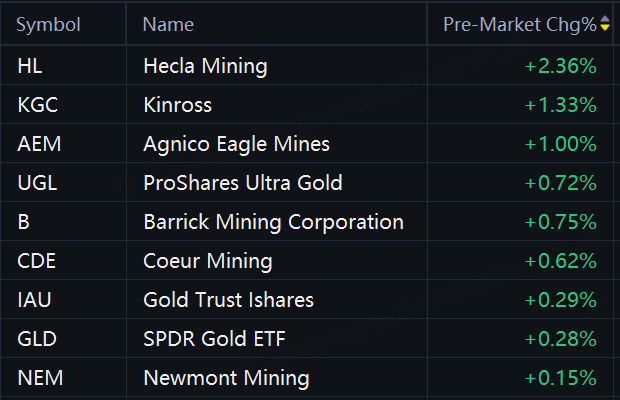The height and width of the screenshot is (400, 620).
Task: Open the CDE ticker symbol
Action: (x=37, y=261)
